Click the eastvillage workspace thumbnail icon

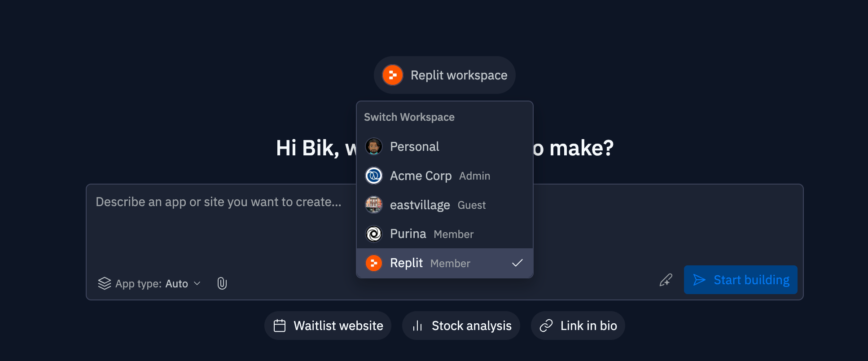(373, 205)
